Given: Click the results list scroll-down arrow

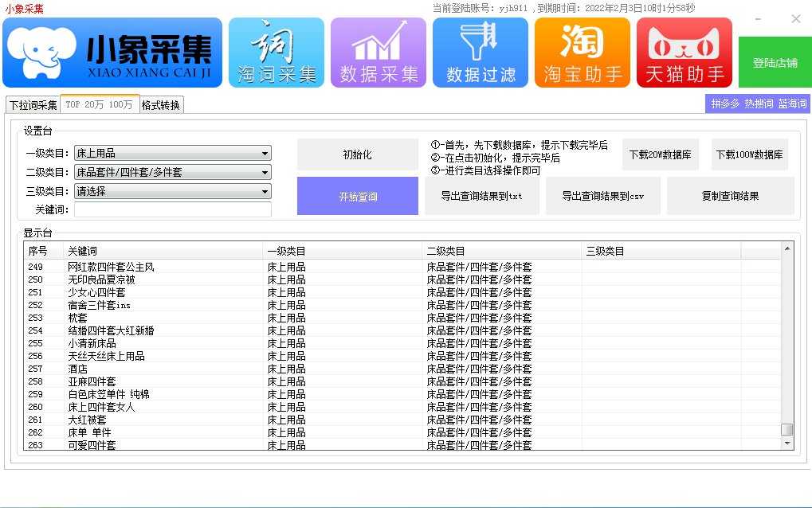Looking at the screenshot, I should click(x=787, y=444).
